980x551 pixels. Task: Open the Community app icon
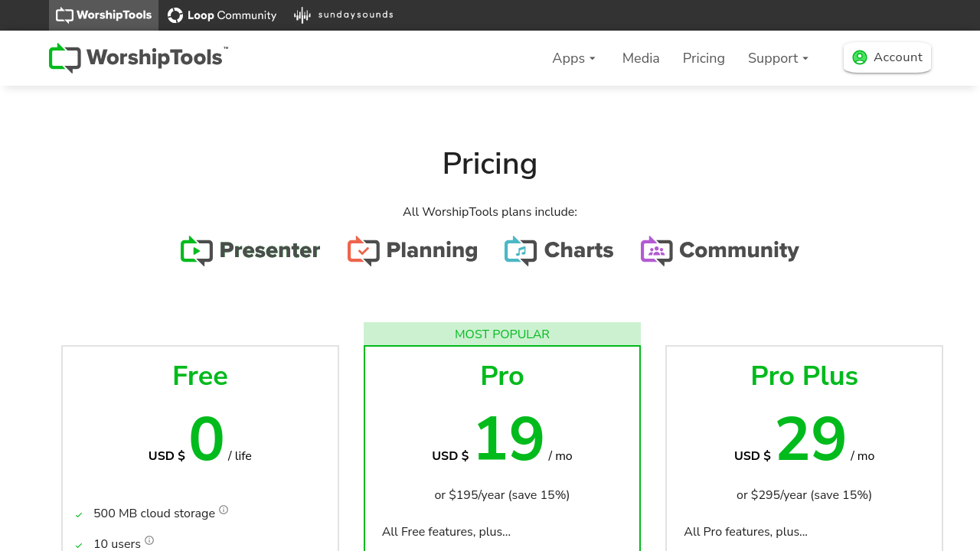[657, 251]
